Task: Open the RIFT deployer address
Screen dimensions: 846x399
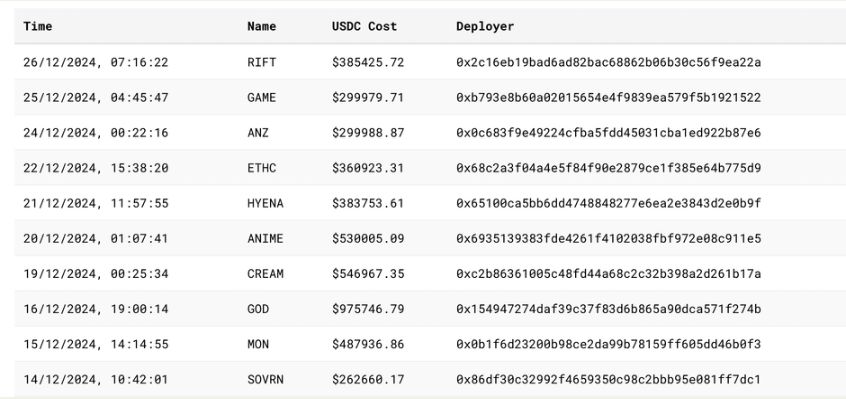Action: click(x=609, y=63)
